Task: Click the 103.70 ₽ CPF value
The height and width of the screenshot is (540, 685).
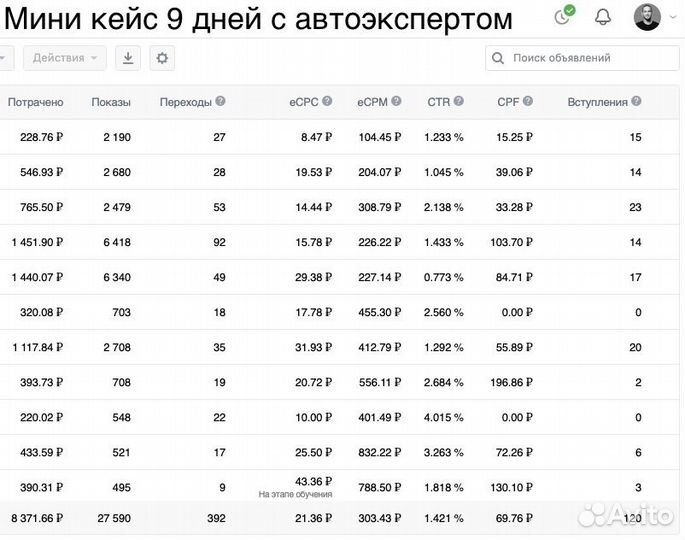Action: pyautogui.click(x=512, y=242)
